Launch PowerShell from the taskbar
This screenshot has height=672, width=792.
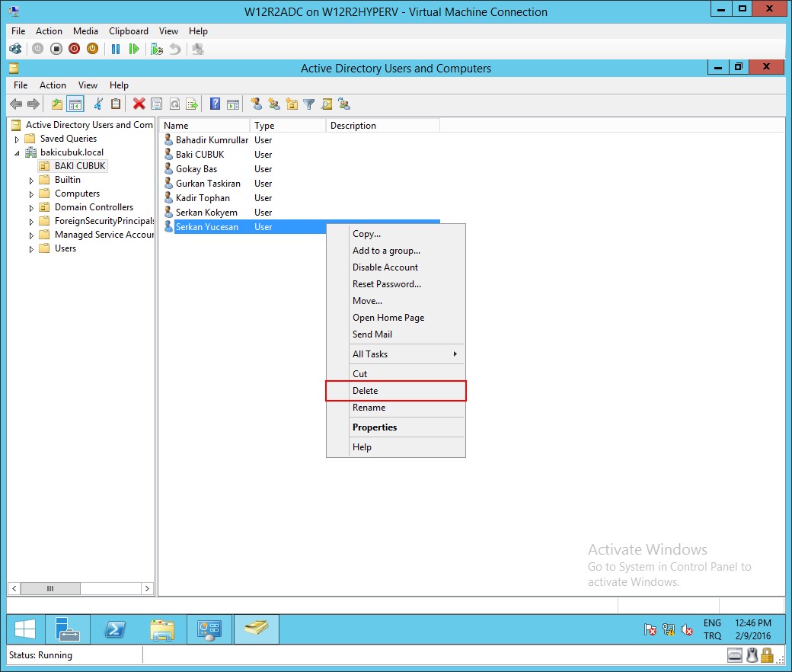(115, 629)
